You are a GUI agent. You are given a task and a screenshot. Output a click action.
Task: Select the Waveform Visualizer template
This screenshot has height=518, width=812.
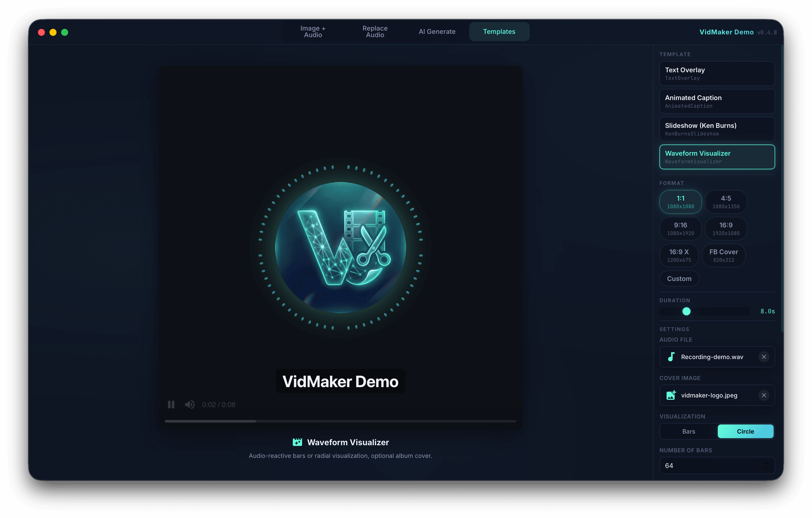(x=717, y=157)
